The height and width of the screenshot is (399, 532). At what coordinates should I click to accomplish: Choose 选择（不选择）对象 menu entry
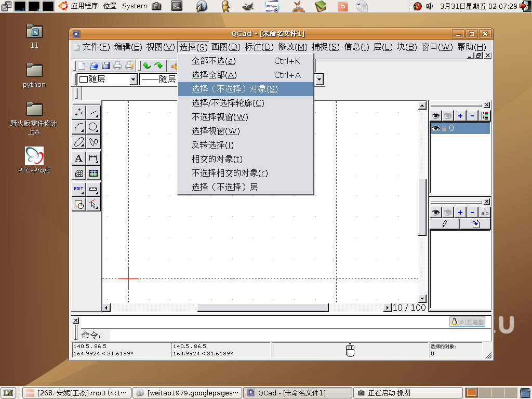246,89
